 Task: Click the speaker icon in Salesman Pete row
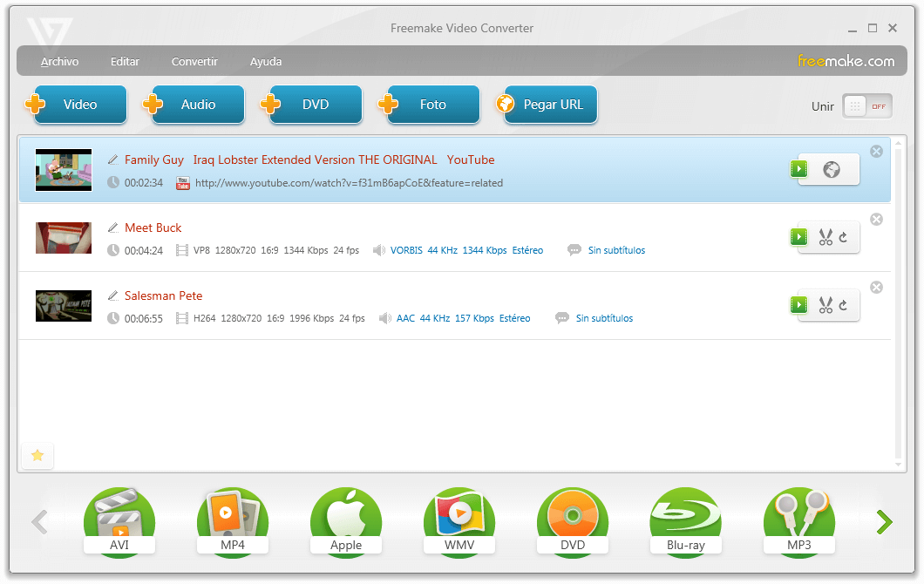[384, 318]
